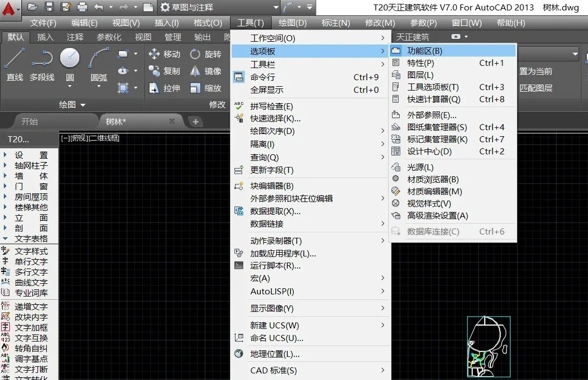Select the character drawing on the canvas
The width and height of the screenshot is (588, 380).
pos(489,347)
